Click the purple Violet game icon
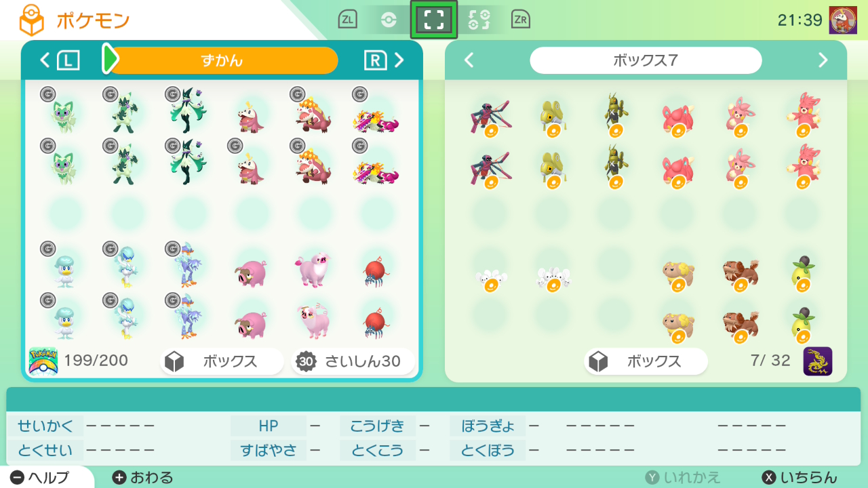868x488 pixels. pos(818,361)
